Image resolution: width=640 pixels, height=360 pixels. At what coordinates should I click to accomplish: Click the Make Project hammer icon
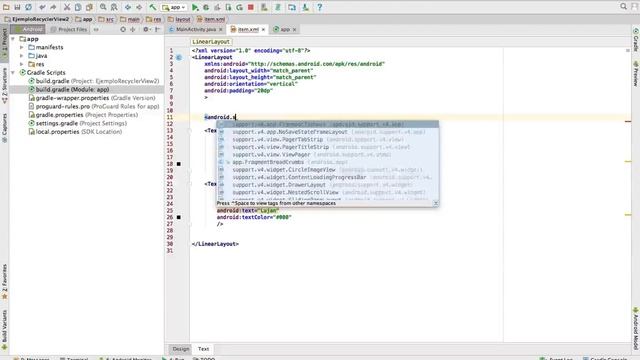pos(153,7)
